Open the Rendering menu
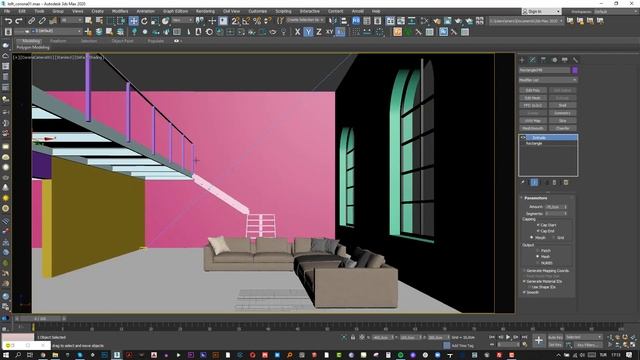This screenshot has width=640, height=360. [205, 11]
